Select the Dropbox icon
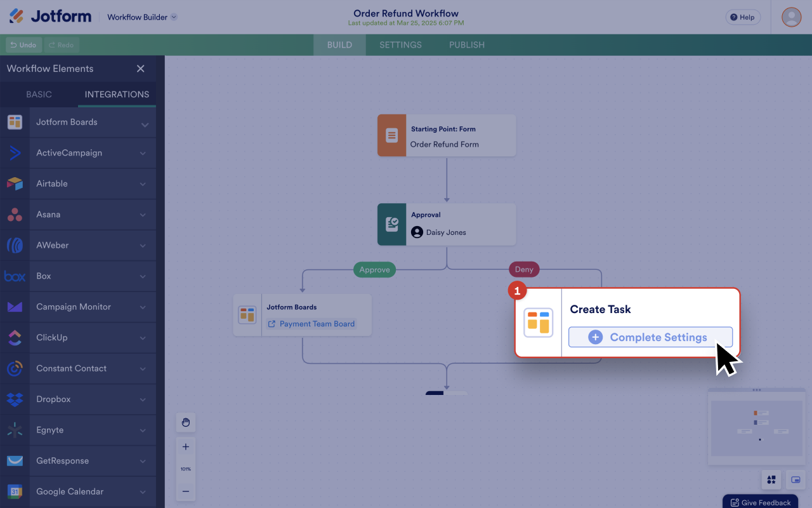Screen dimensions: 812x508 pyautogui.click(x=15, y=399)
